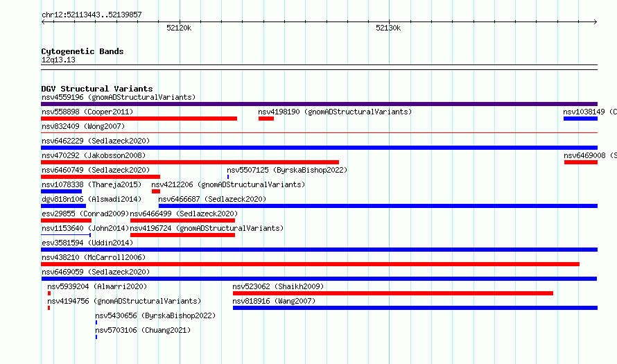617x364 pixels.
Task: Click the red esv29855 variant bar
Action: point(66,220)
